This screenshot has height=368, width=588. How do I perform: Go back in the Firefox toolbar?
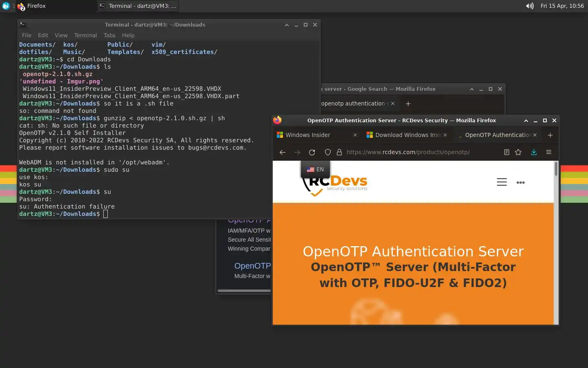click(x=282, y=152)
